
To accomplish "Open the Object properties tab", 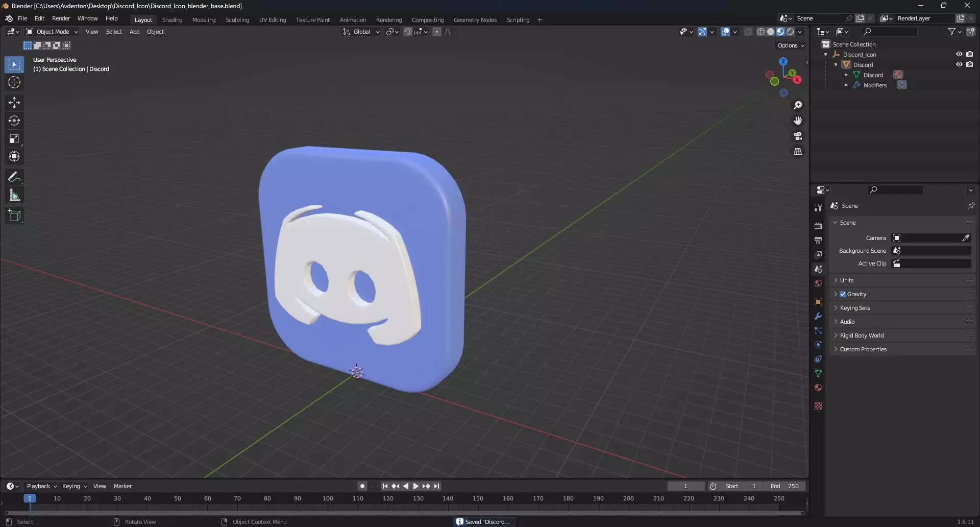I will pos(818,302).
